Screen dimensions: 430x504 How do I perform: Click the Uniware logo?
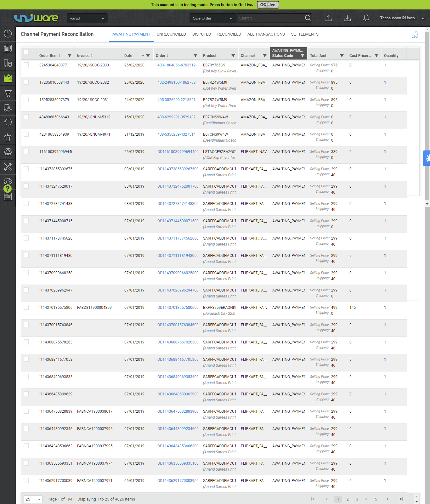point(36,18)
